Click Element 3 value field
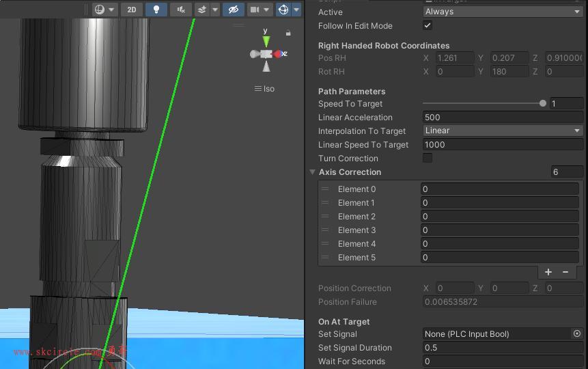Viewport: 588px width, 369px height. point(500,230)
